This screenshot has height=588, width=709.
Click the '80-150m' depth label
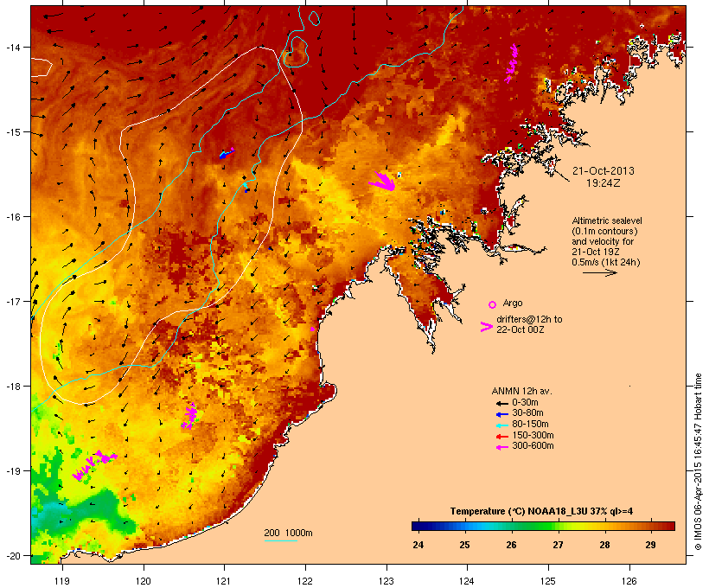530,425
